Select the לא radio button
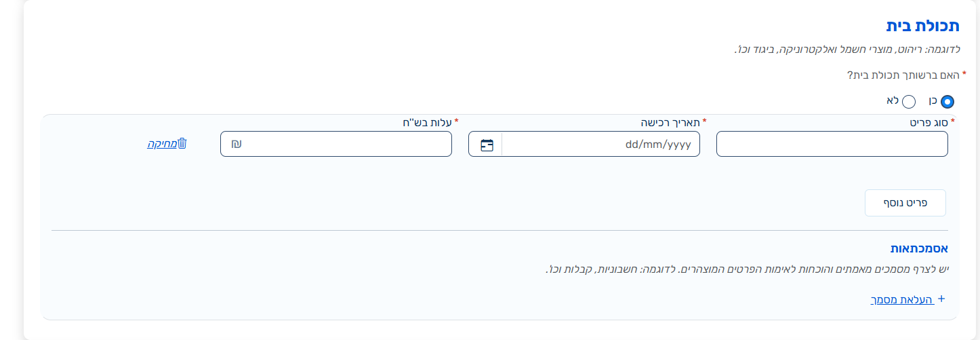Viewport: 980px width, 340px height. pos(909,102)
